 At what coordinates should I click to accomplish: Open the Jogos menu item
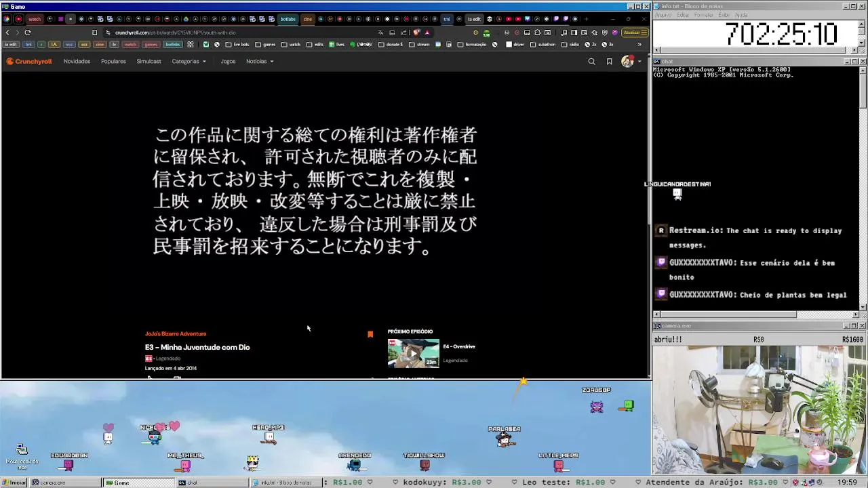[x=228, y=61]
